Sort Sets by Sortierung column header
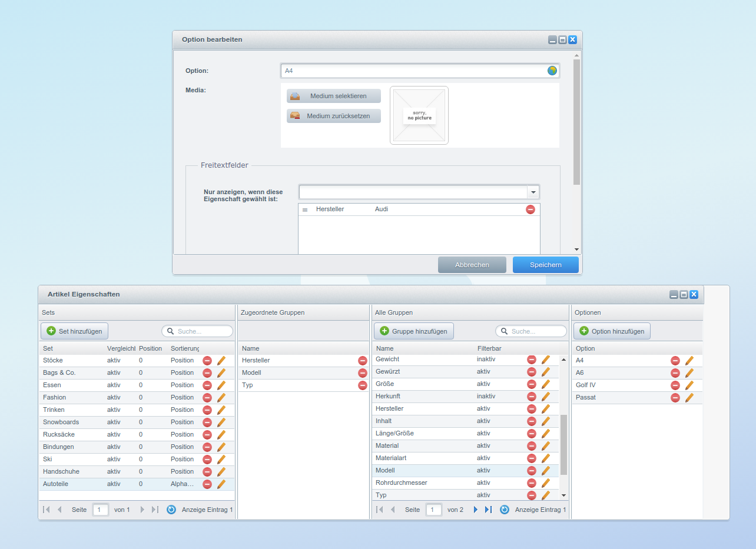The height and width of the screenshot is (549, 756). pos(185,348)
